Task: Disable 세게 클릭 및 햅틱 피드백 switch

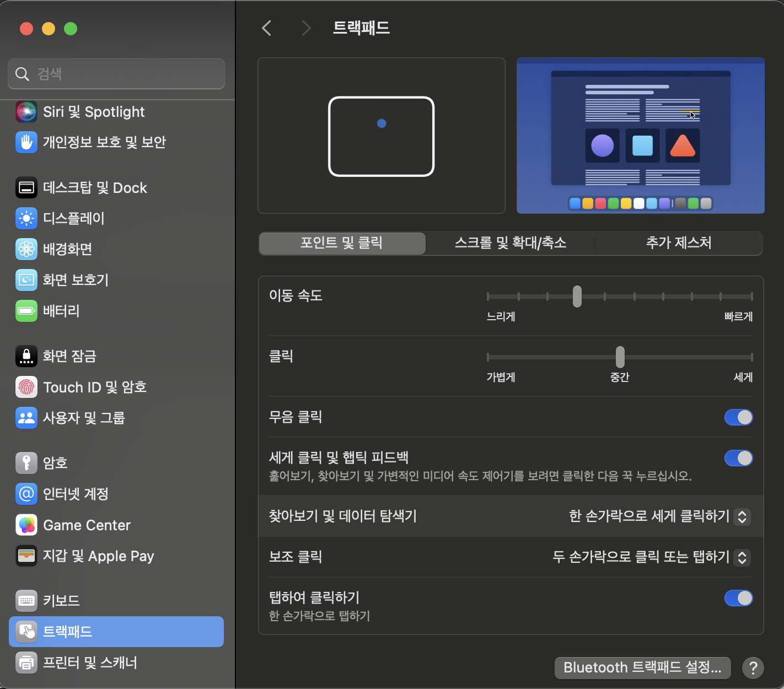Action: coord(739,458)
